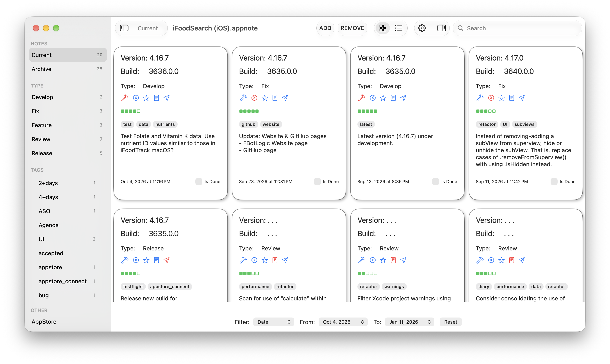Click red document icon on refactor warnings card
The image size is (610, 364).
coord(393,260)
